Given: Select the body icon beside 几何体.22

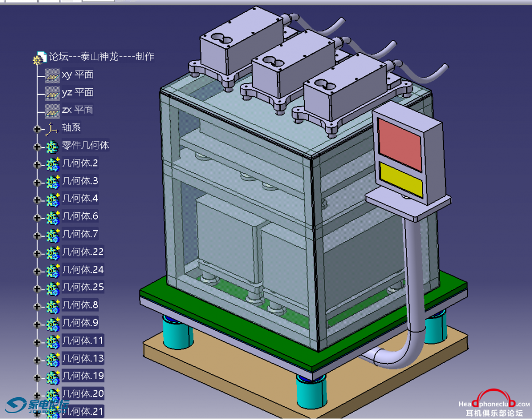Looking at the screenshot, I should 52,253.
